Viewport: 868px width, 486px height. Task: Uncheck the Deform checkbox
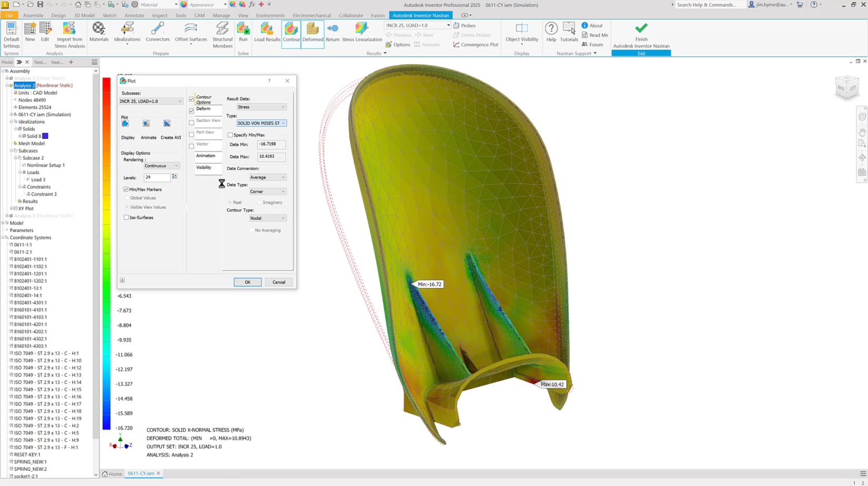click(191, 110)
